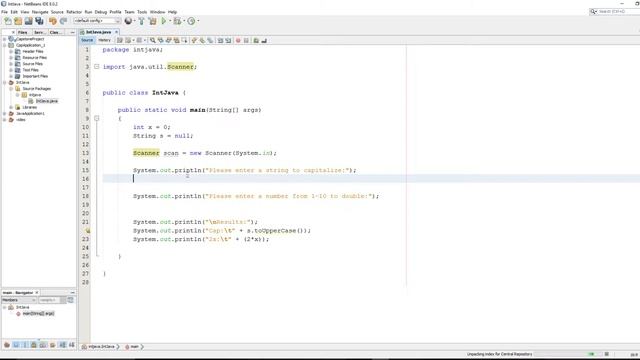Viewport: 640px width, 360px height.
Task: Uncomment the current line
Action: 264,40
